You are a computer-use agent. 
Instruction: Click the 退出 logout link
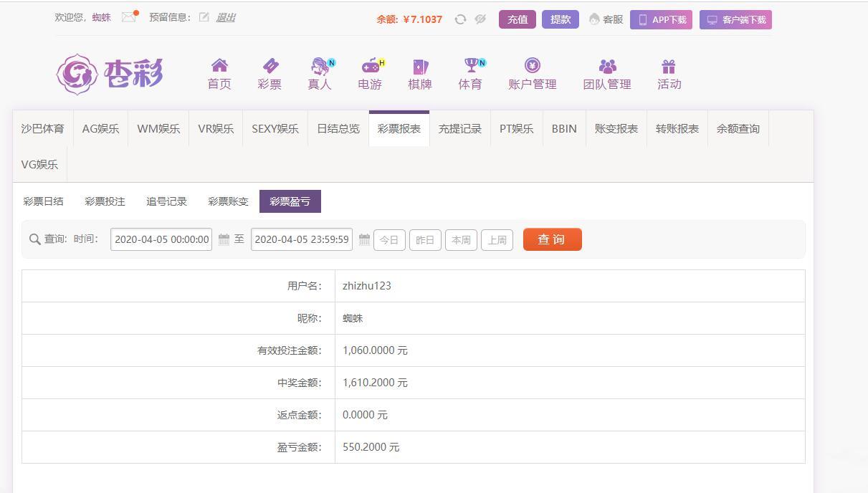tap(226, 17)
